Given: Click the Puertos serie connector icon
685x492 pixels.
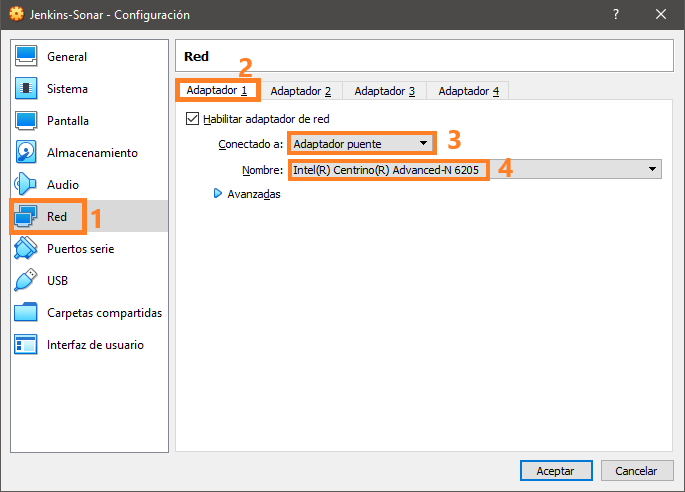Looking at the screenshot, I should pyautogui.click(x=27, y=249).
